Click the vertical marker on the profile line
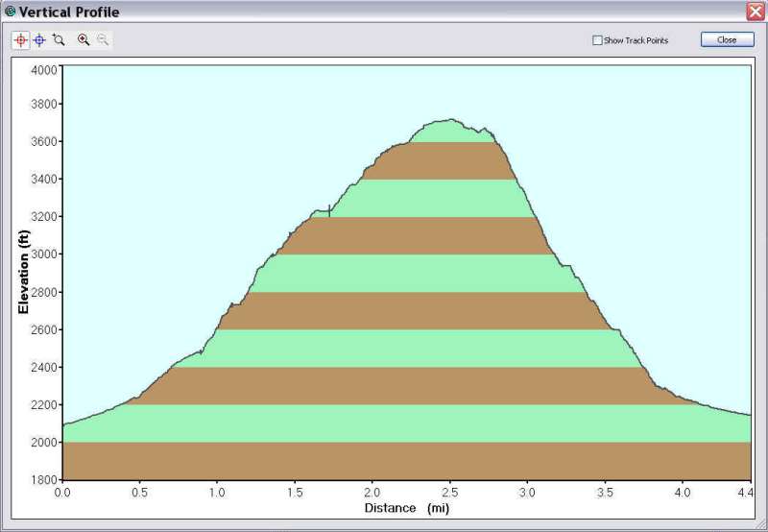 [x=329, y=210]
